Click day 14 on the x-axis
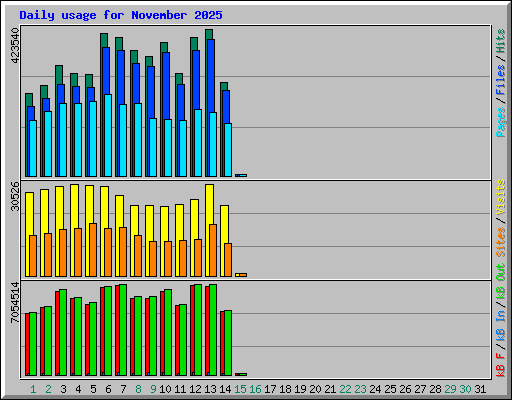 (225, 389)
